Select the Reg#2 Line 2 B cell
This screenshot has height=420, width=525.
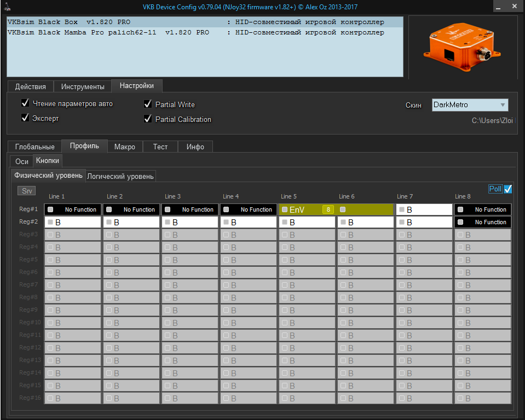[x=131, y=223]
